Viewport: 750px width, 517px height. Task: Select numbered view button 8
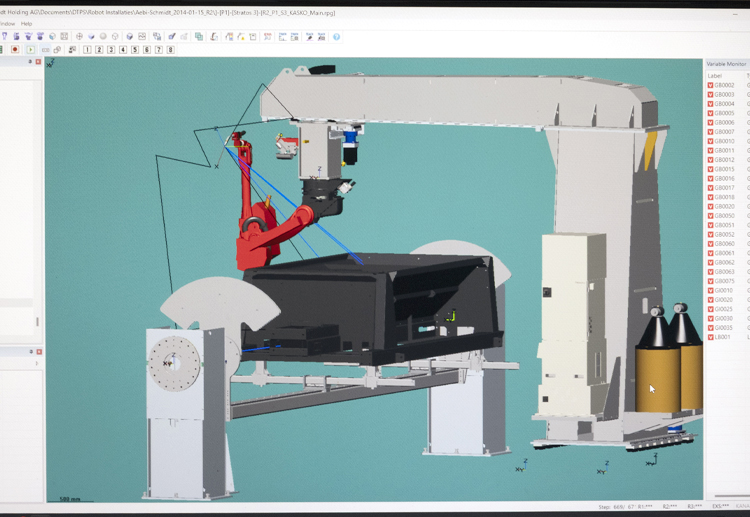[171, 49]
